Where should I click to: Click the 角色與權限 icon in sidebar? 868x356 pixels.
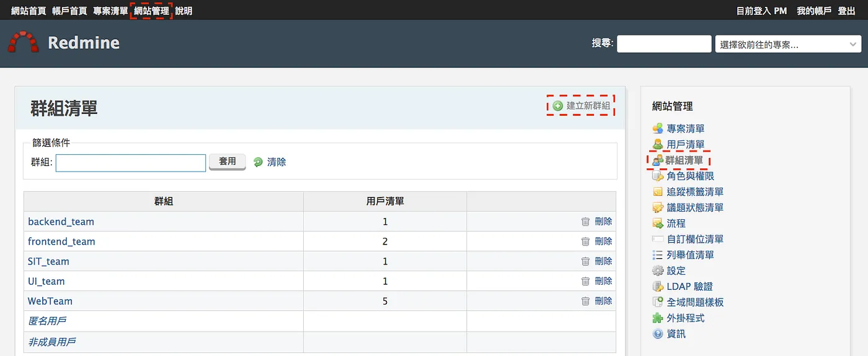pyautogui.click(x=658, y=176)
